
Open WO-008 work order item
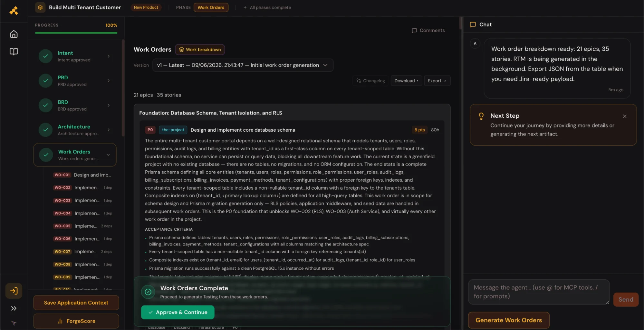(82, 265)
